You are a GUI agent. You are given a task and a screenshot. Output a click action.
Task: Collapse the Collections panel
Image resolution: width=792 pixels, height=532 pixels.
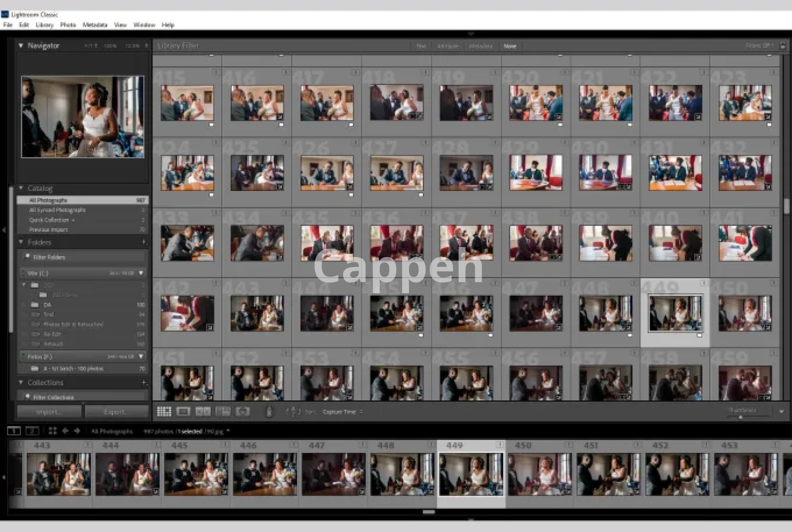pyautogui.click(x=21, y=382)
